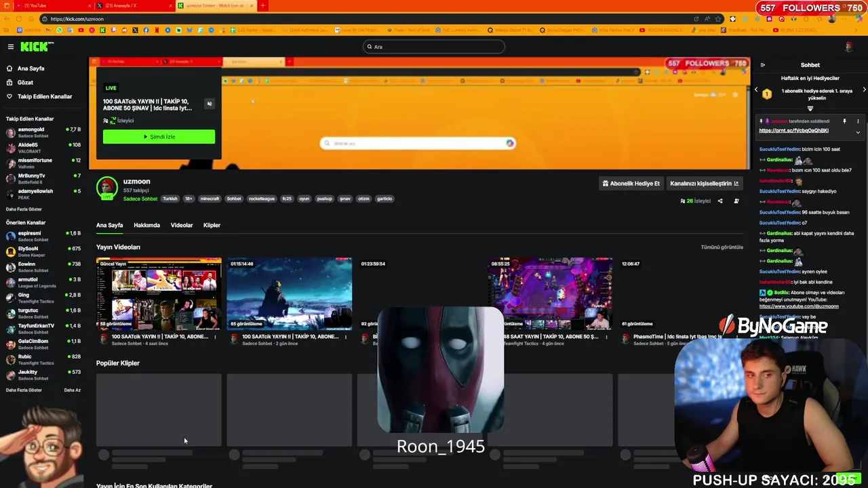Click the Abonelik Hediye Et button
The image size is (868, 488).
click(x=631, y=184)
